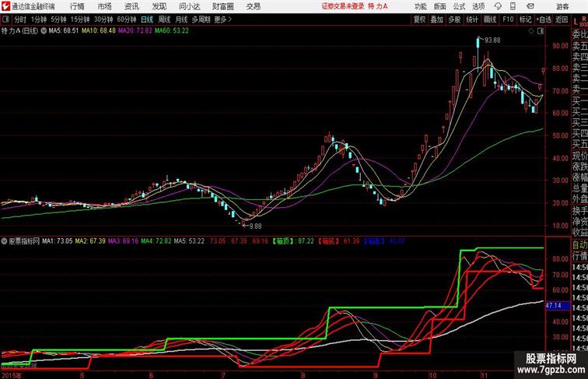Expand the 特力A indicator dropdown arrow

(x=44, y=31)
